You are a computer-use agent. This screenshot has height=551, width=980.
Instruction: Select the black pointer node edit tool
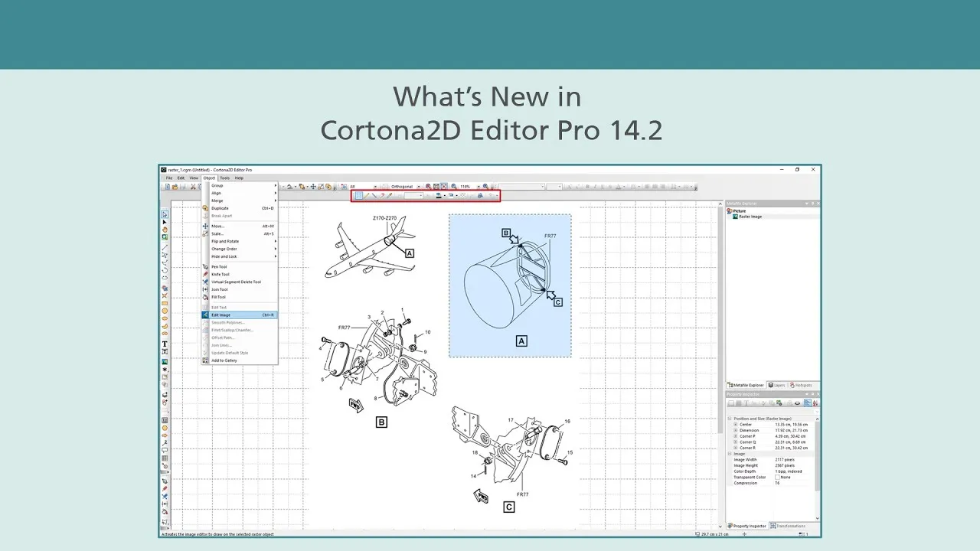(x=165, y=222)
